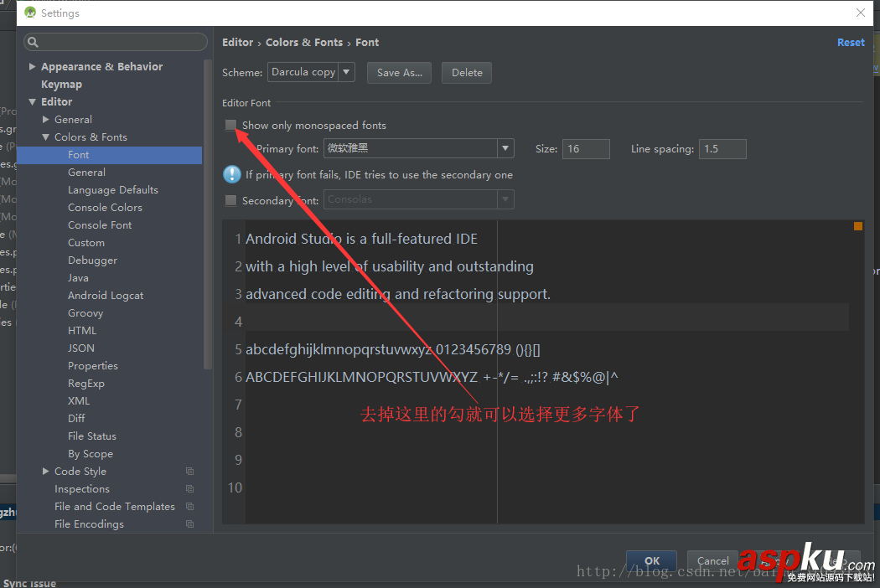Open File and Code Templates page
Screen dimensions: 880x588
[115, 507]
